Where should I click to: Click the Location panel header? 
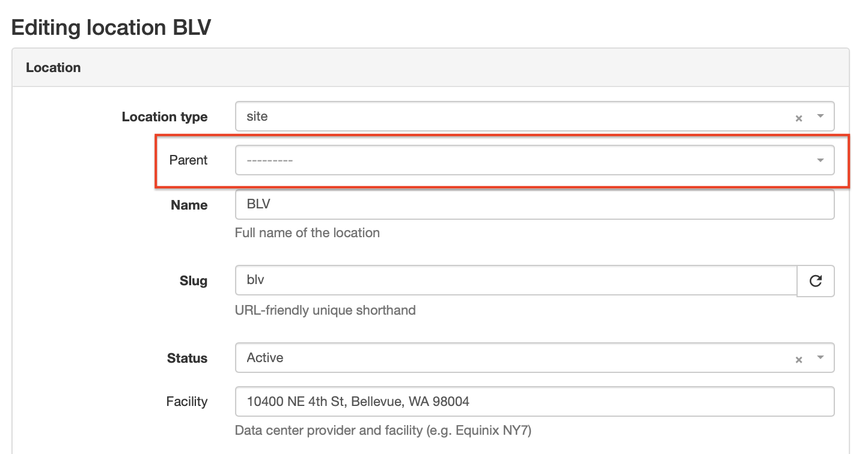pyautogui.click(x=53, y=67)
